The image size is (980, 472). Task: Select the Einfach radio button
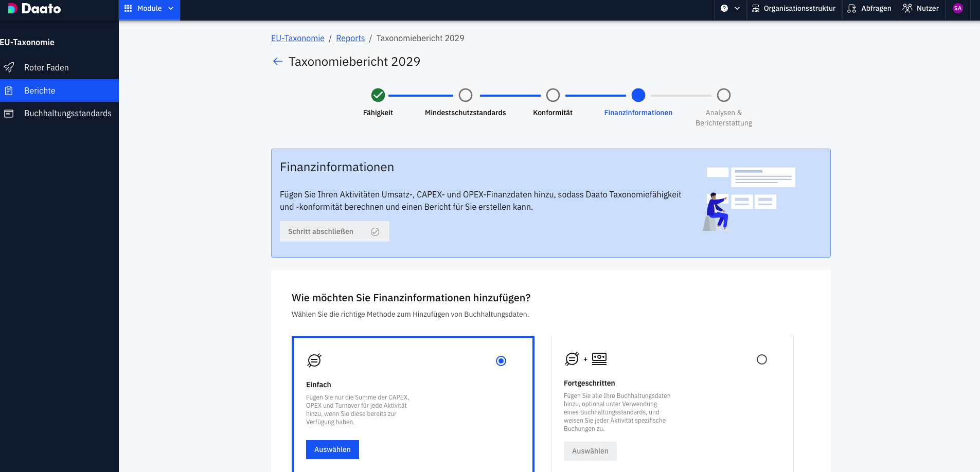point(501,361)
